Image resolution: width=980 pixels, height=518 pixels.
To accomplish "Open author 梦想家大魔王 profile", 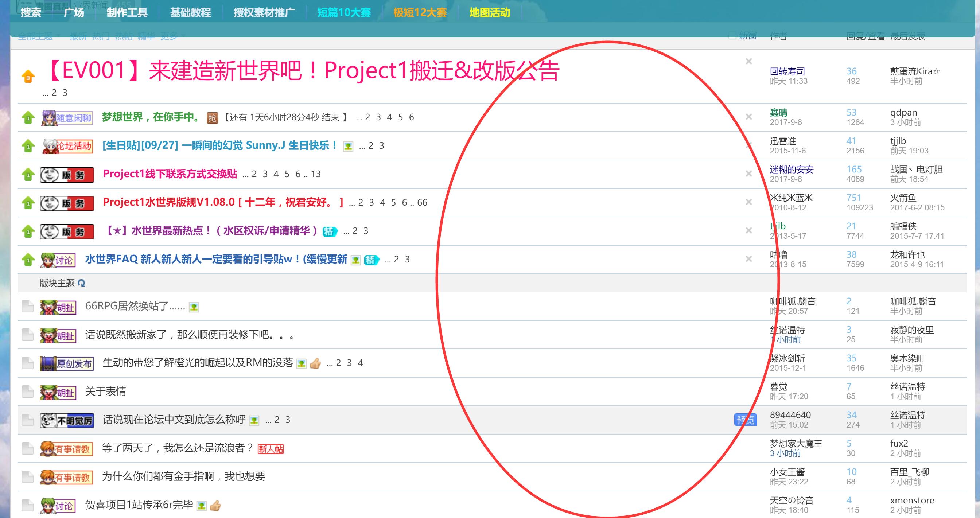I will click(x=796, y=444).
